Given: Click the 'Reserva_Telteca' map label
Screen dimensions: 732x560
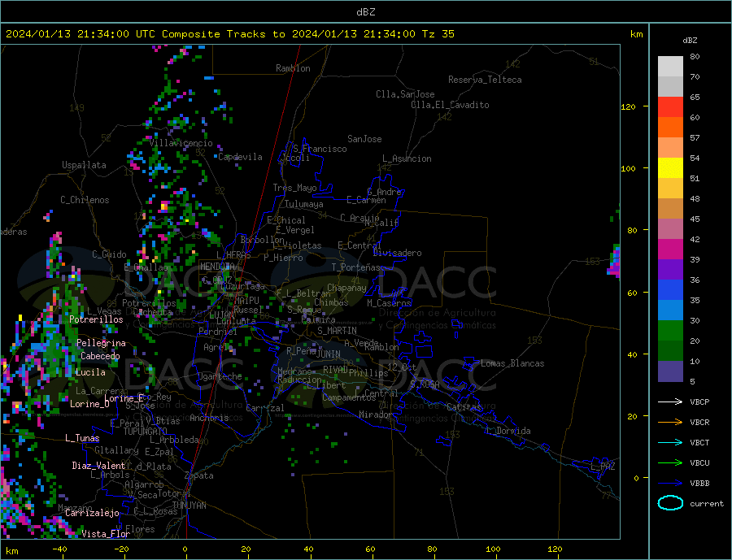Looking at the screenshot, I should click(485, 80).
